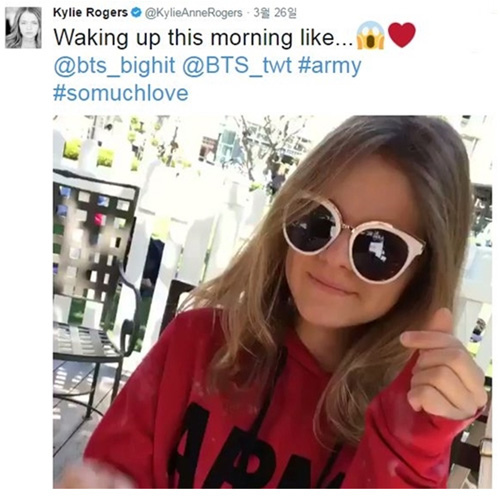500x497 pixels.
Task: Visit the @bts_bighit mention
Action: coord(114,65)
